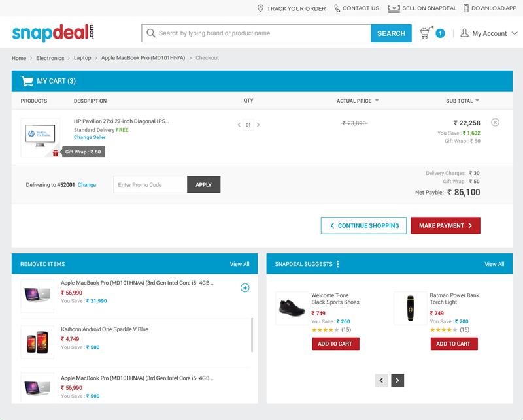View All removed items
This screenshot has width=523, height=420.
click(x=239, y=264)
